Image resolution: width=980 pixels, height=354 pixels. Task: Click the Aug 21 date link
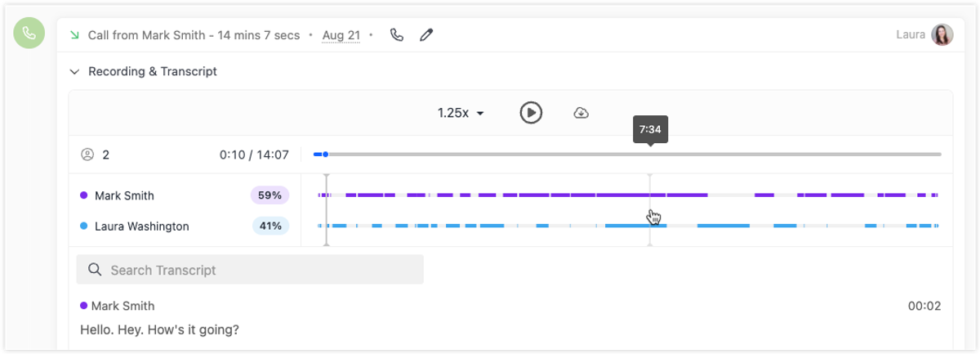[x=341, y=35]
